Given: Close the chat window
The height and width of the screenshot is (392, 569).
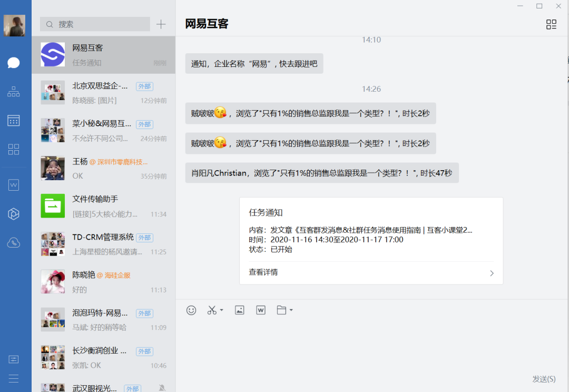Looking at the screenshot, I should pos(558,6).
